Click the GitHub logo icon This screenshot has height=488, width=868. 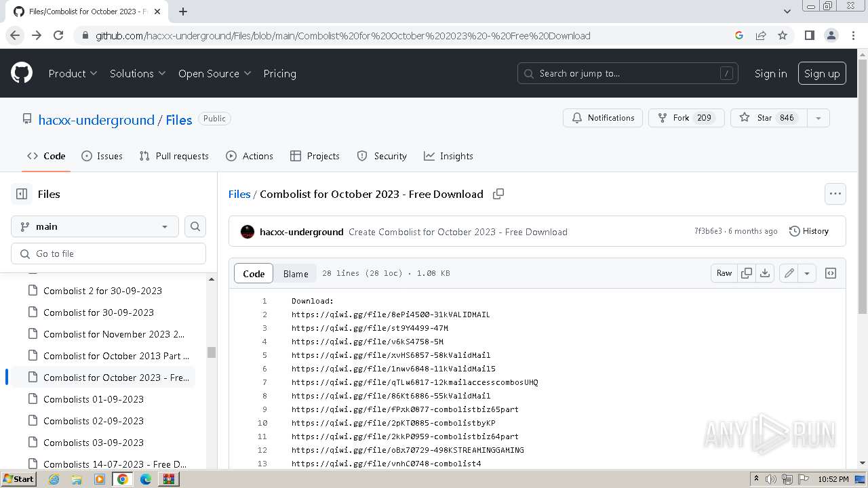pos(22,73)
